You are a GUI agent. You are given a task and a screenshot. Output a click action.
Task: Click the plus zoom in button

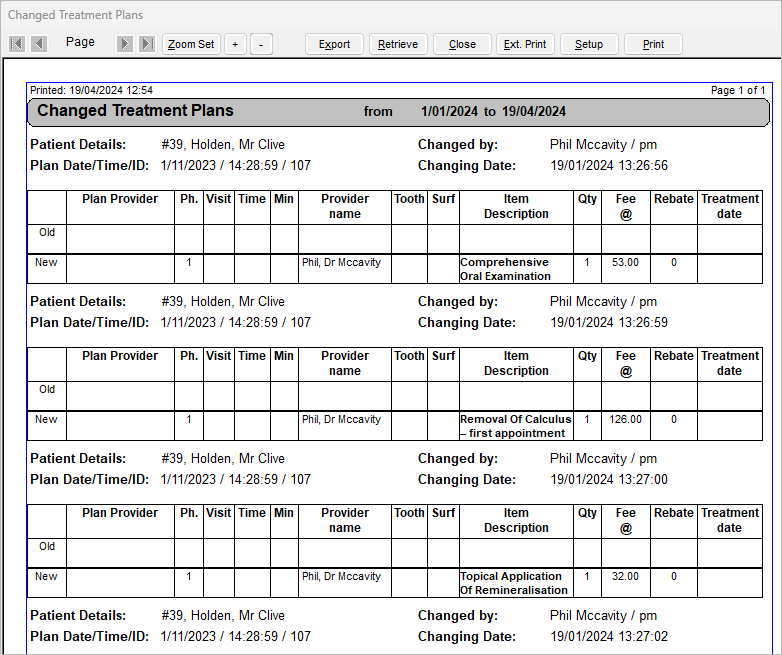(235, 44)
